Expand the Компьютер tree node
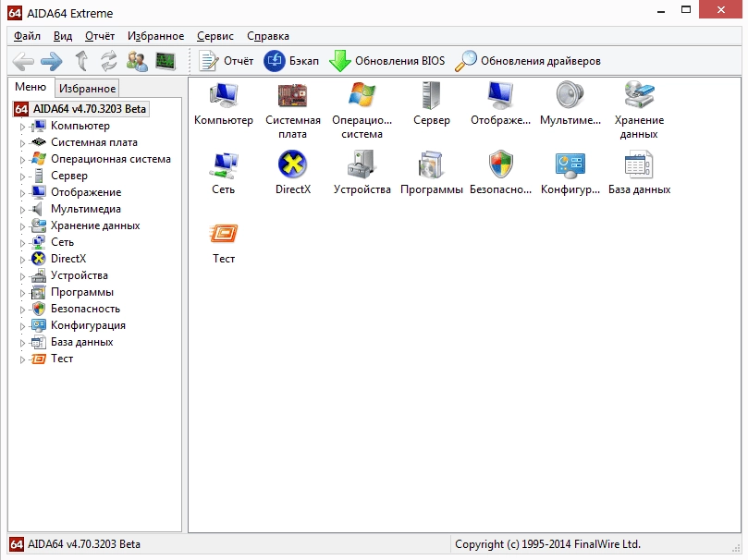 point(22,127)
